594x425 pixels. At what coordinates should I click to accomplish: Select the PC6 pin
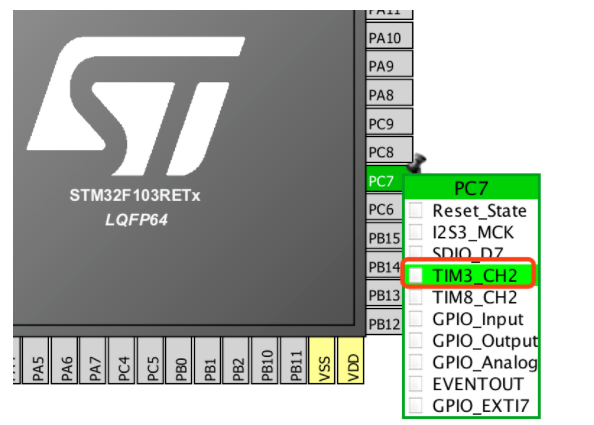(384, 208)
